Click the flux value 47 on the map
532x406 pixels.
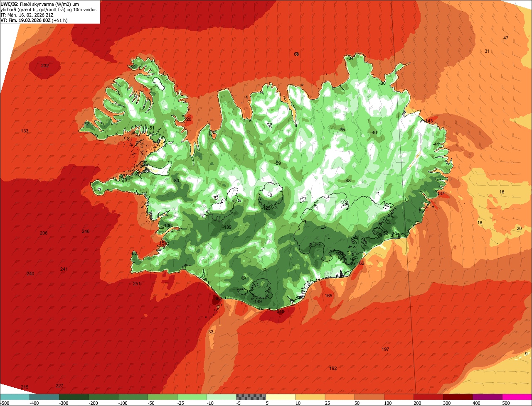(x=506, y=38)
